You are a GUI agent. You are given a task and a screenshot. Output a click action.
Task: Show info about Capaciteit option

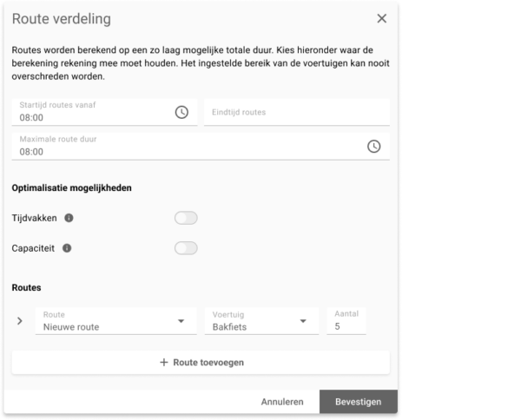click(67, 248)
